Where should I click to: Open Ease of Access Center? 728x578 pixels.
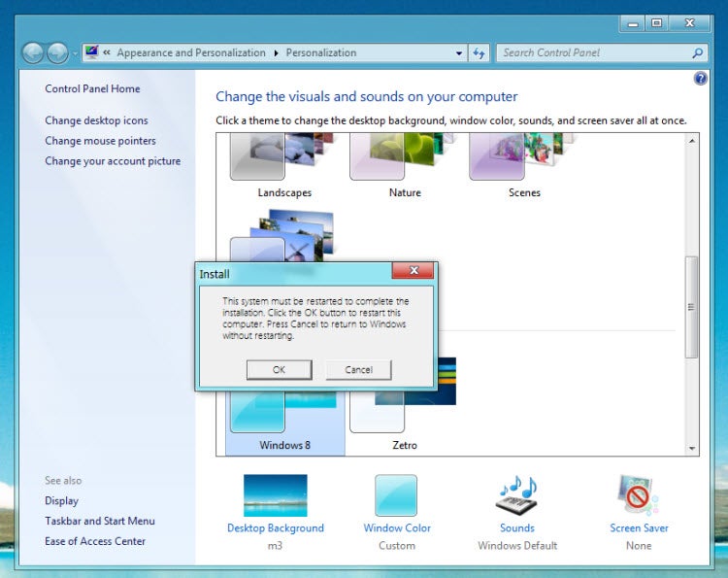click(x=95, y=541)
